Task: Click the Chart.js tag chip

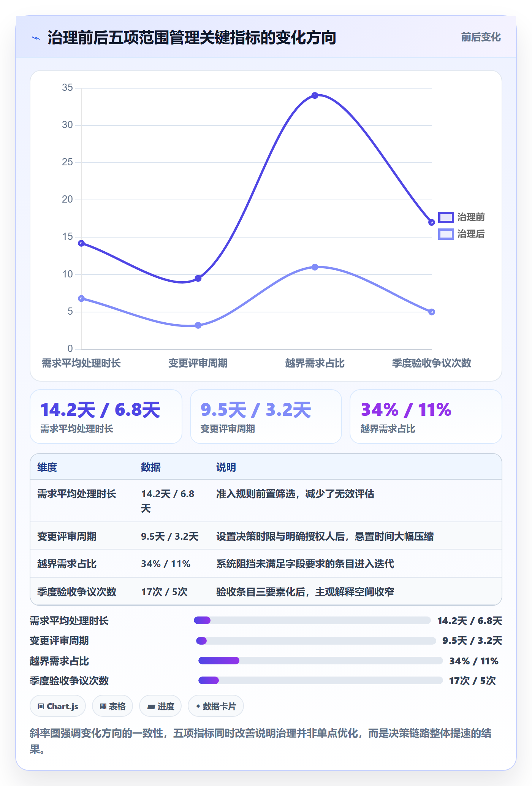Action: (58, 706)
